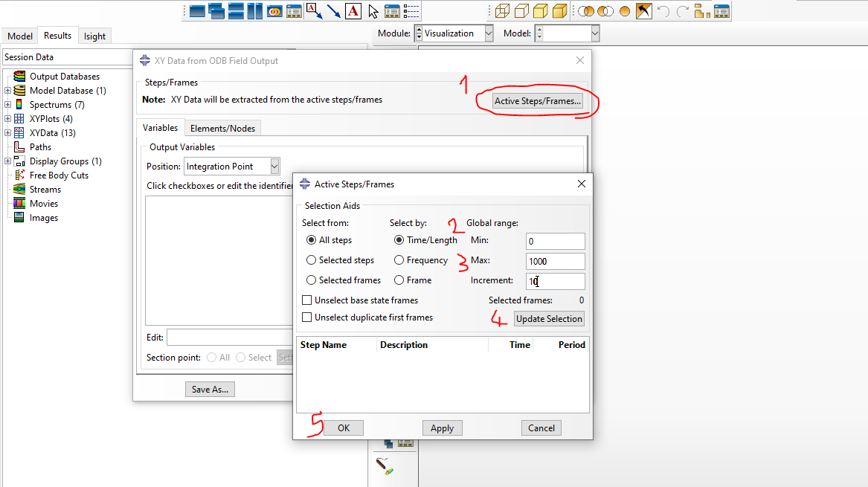Click the Active Steps/Frames... button

[538, 101]
